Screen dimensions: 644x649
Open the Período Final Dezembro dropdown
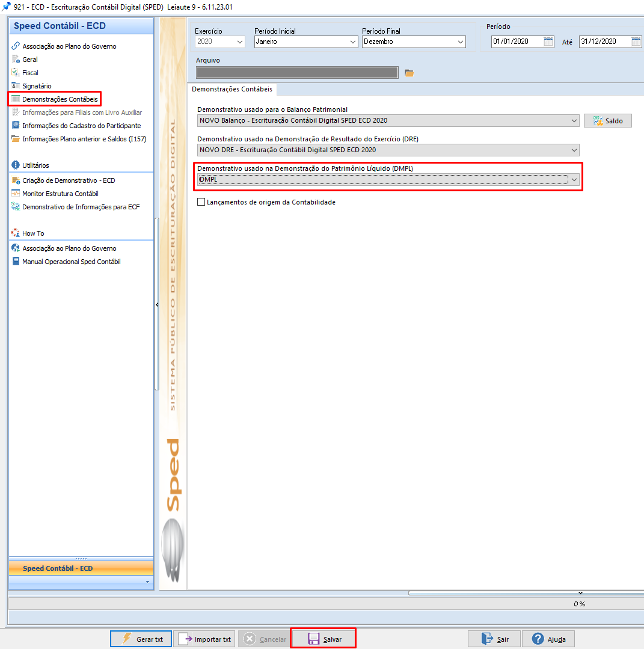pos(460,42)
